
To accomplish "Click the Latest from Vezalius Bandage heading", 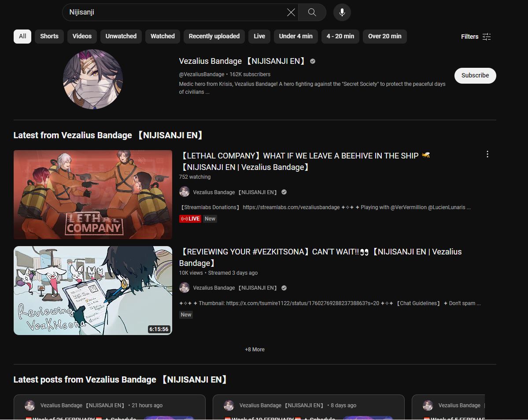I will click(x=108, y=135).
